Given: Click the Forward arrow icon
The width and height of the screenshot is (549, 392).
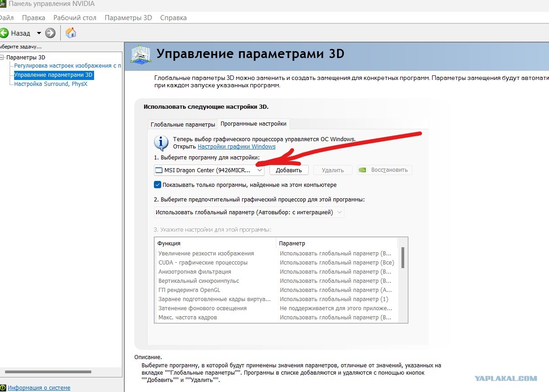Looking at the screenshot, I should tap(50, 33).
